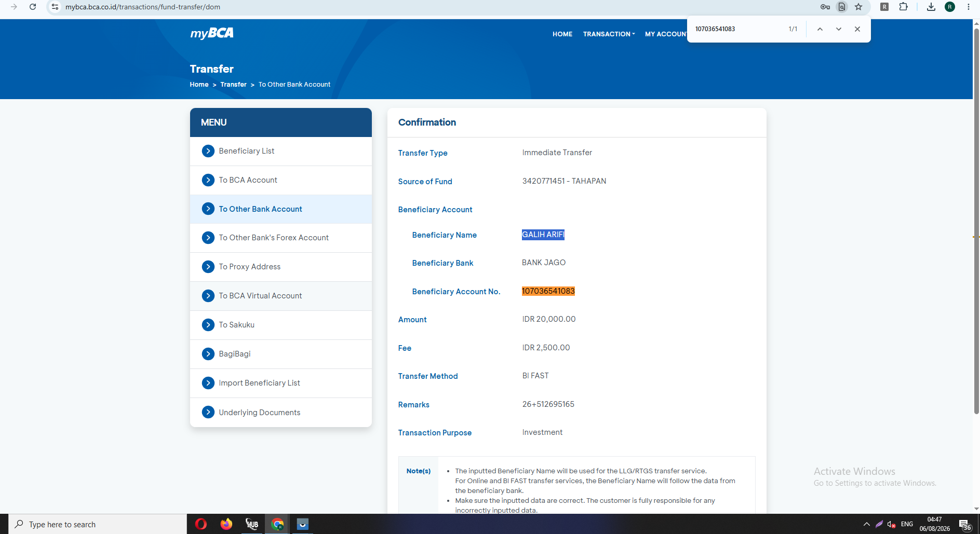Click account number 107036541083

tap(548, 291)
